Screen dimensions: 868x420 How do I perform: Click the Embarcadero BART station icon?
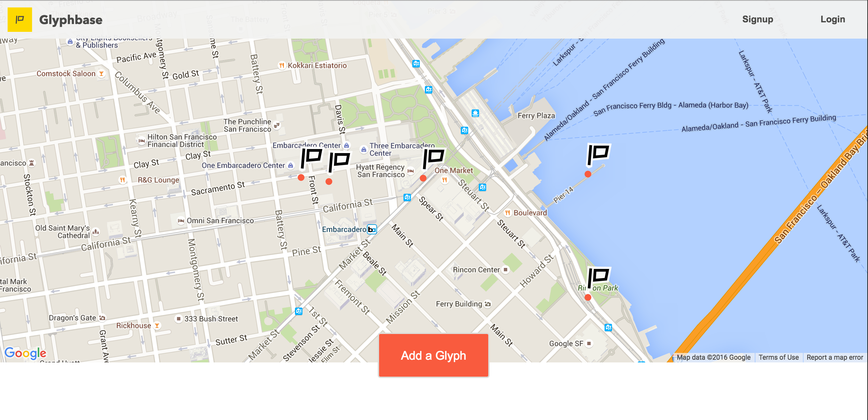(372, 230)
